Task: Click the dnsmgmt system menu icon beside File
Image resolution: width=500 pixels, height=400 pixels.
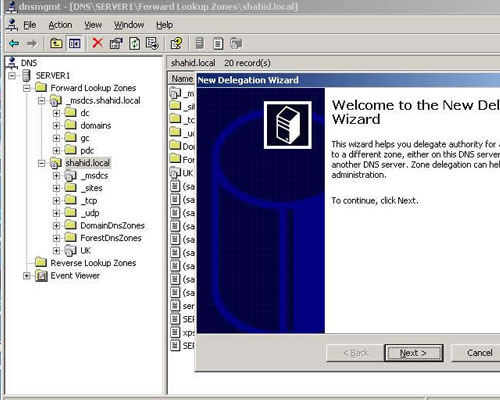Action: pos(13,24)
